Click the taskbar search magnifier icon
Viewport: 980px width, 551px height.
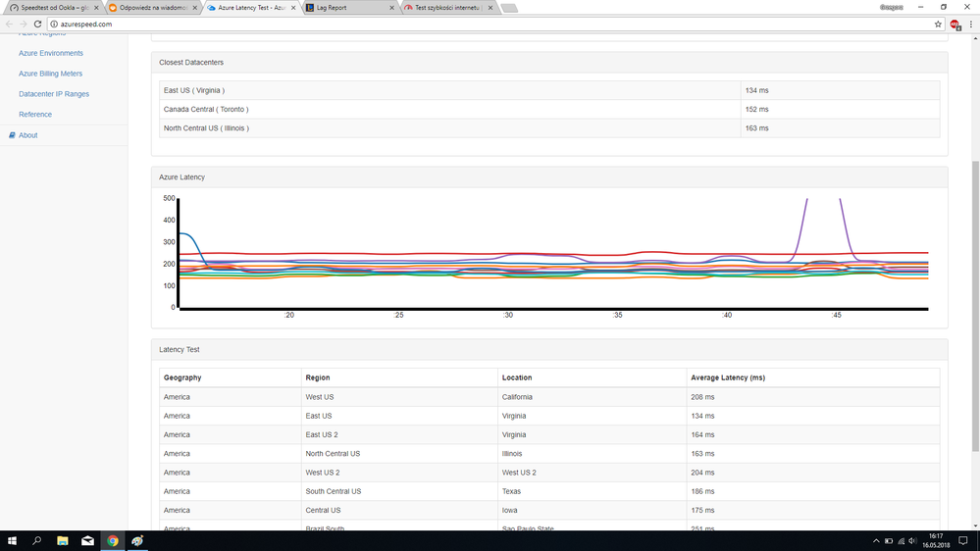[x=37, y=540]
